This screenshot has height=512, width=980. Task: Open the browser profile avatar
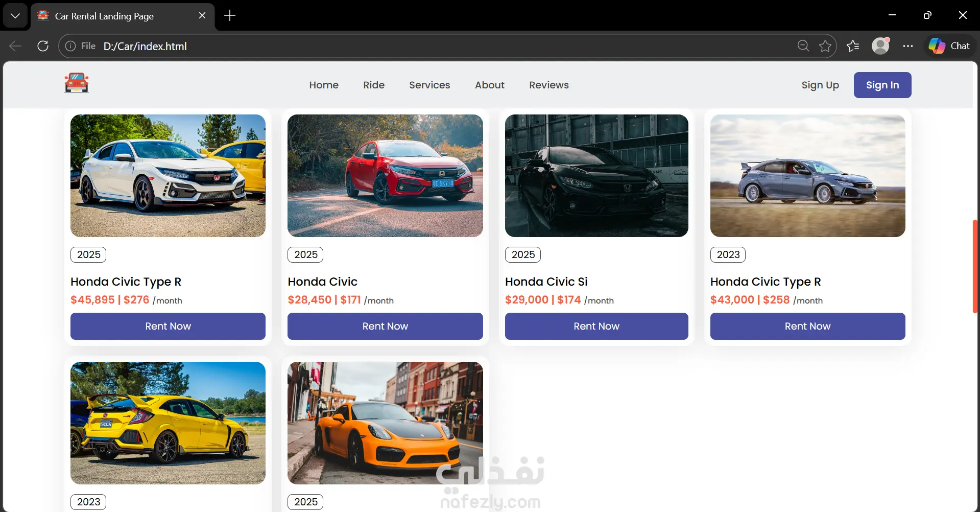[880, 46]
